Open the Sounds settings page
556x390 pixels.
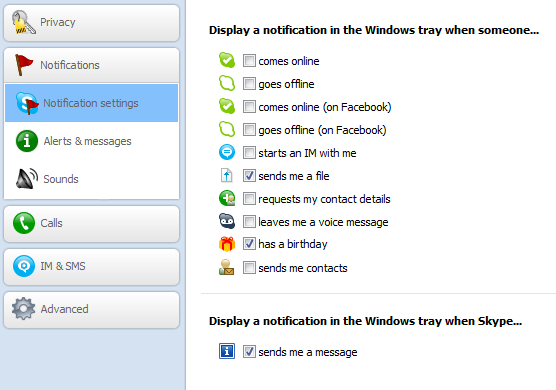point(91,179)
